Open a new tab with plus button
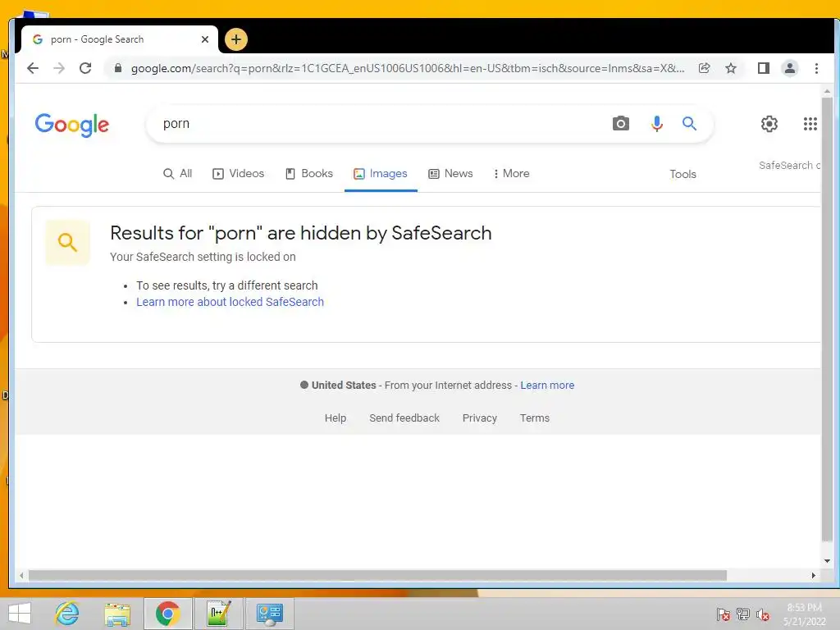The height and width of the screenshot is (630, 840). coord(235,39)
